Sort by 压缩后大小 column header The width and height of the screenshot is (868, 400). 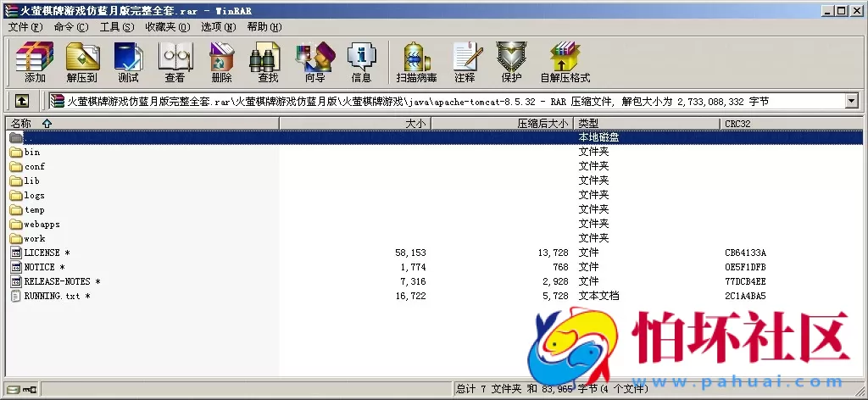pyautogui.click(x=503, y=124)
